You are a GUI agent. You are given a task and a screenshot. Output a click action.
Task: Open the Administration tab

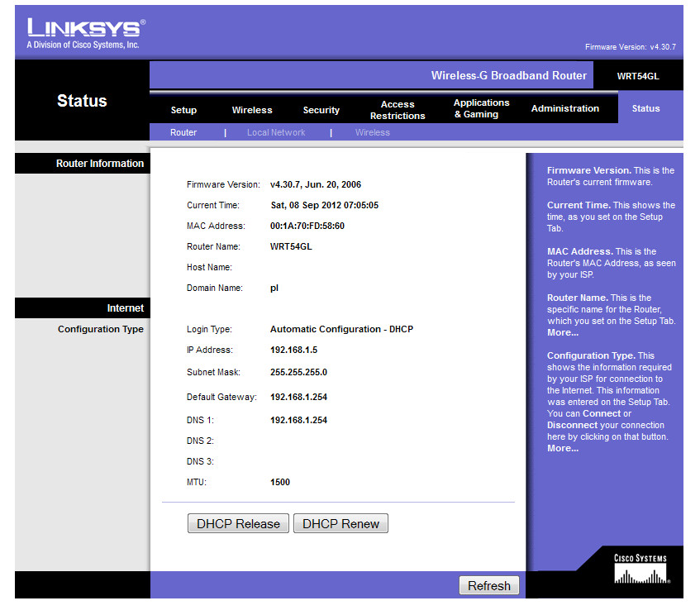click(564, 108)
